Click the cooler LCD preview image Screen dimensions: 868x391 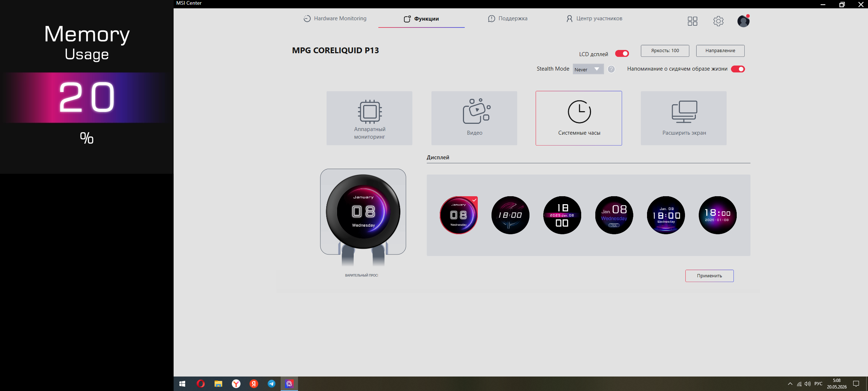pos(363,212)
